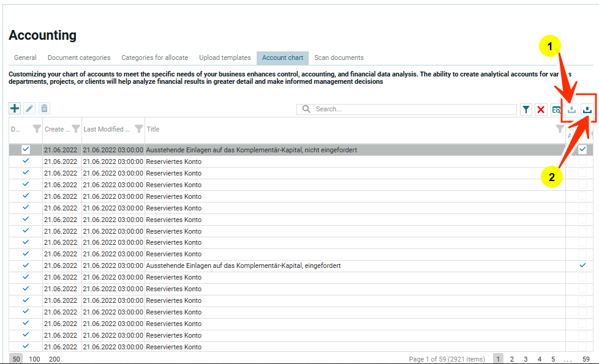
Task: Click the trash delete icon
Action: pos(44,108)
